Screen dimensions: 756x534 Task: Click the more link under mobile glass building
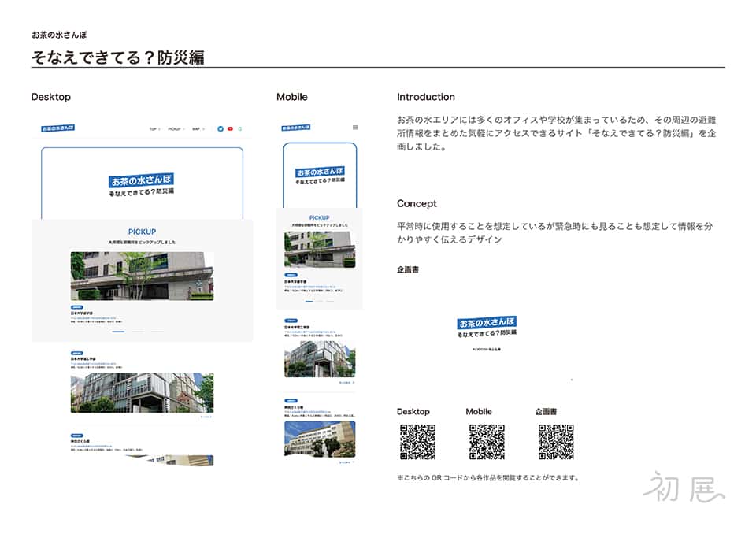tap(346, 382)
